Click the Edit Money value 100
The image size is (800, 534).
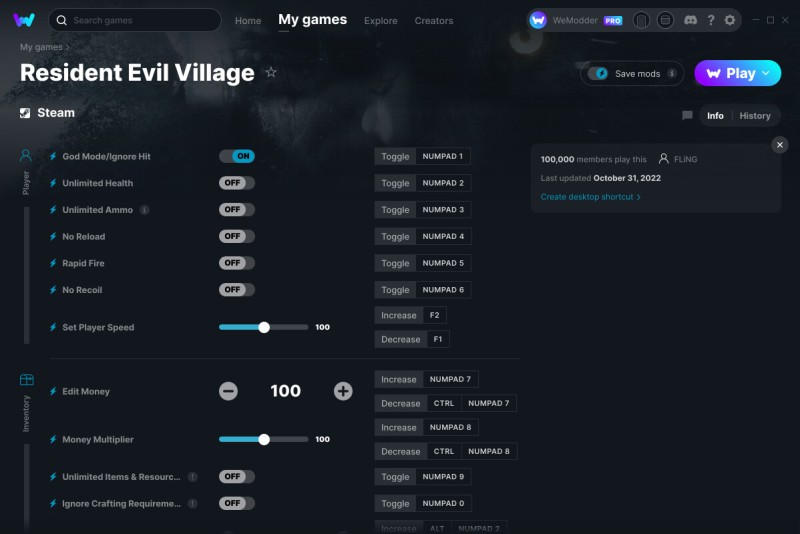pyautogui.click(x=285, y=391)
